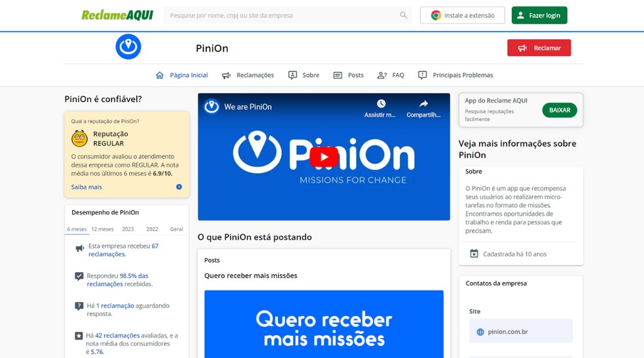Select the 6 meses performance period
This screenshot has width=644, height=358.
pyautogui.click(x=77, y=229)
